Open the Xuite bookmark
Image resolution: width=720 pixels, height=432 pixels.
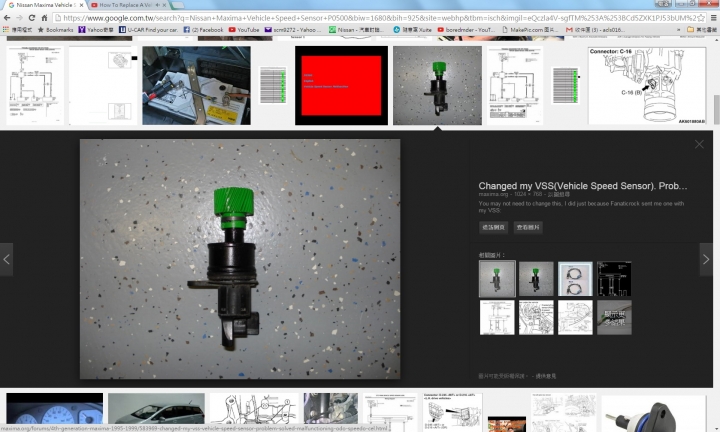412,30
